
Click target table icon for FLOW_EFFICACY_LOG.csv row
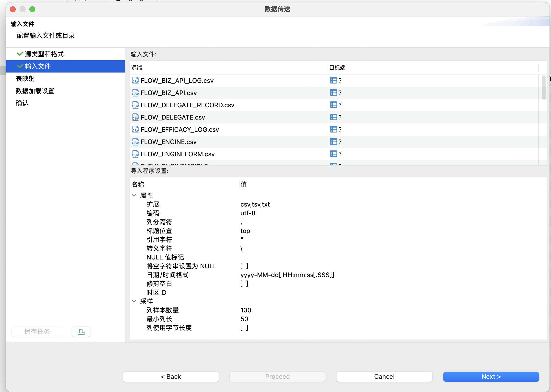click(333, 130)
